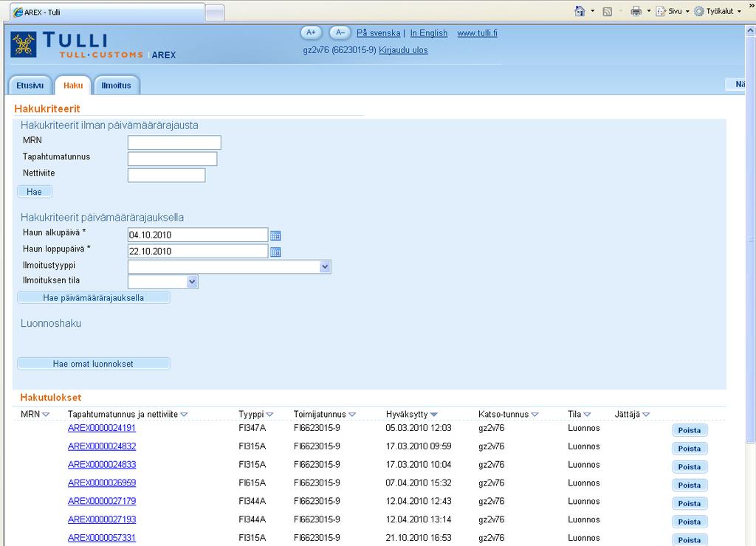Click the Haun alkupäivä date field
756x546 pixels.
click(198, 235)
